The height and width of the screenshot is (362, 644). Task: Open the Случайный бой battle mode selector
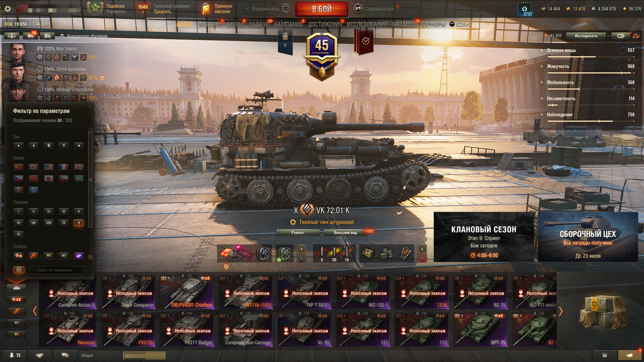click(x=375, y=8)
